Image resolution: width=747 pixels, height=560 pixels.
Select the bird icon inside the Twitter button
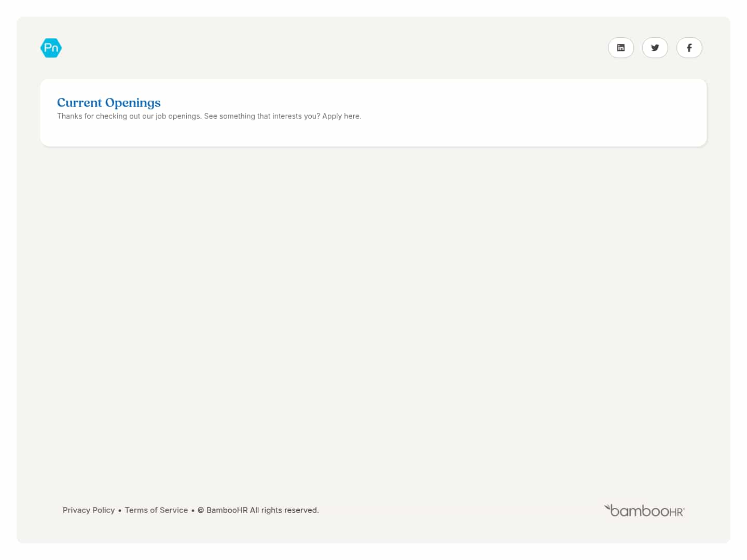(655, 47)
